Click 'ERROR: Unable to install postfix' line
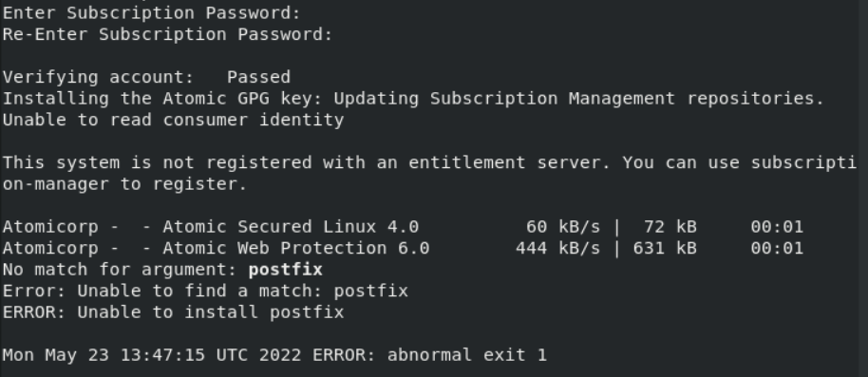This screenshot has width=868, height=377. coord(173,312)
